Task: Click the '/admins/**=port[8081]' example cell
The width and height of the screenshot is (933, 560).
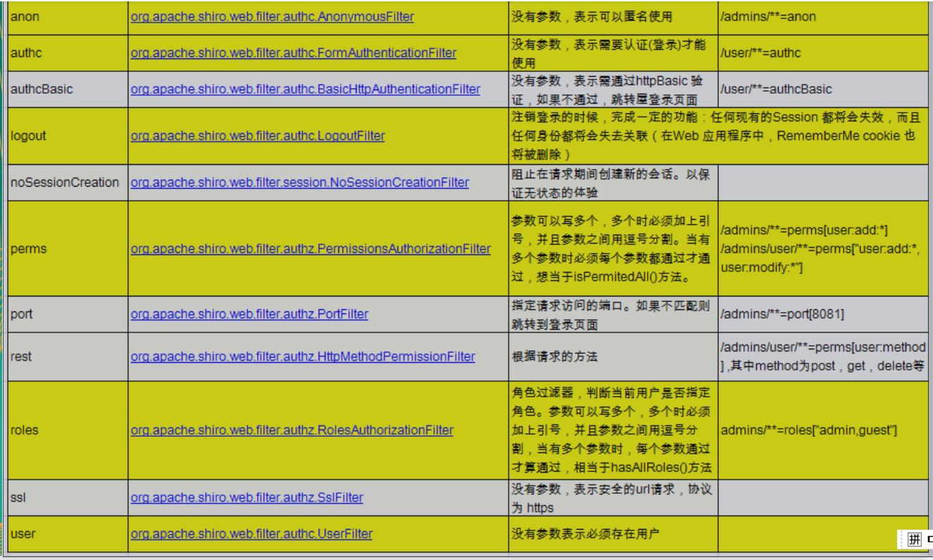Action: click(823, 314)
